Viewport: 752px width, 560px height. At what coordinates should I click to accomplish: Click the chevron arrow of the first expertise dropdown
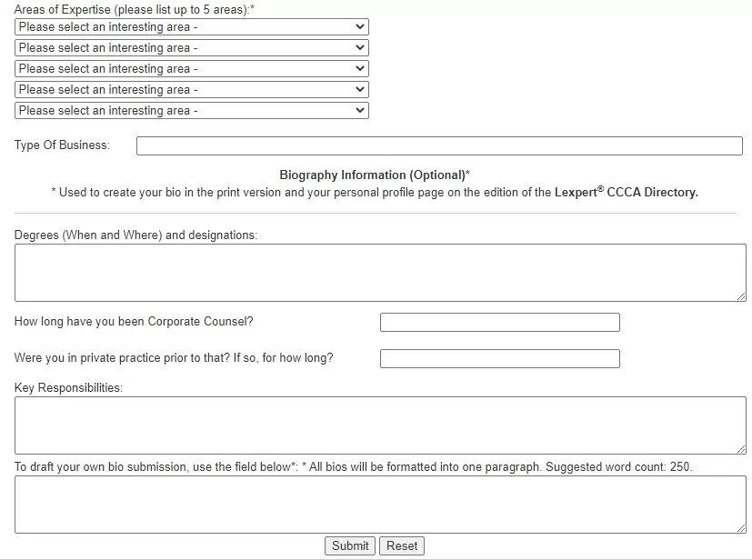pyautogui.click(x=360, y=27)
